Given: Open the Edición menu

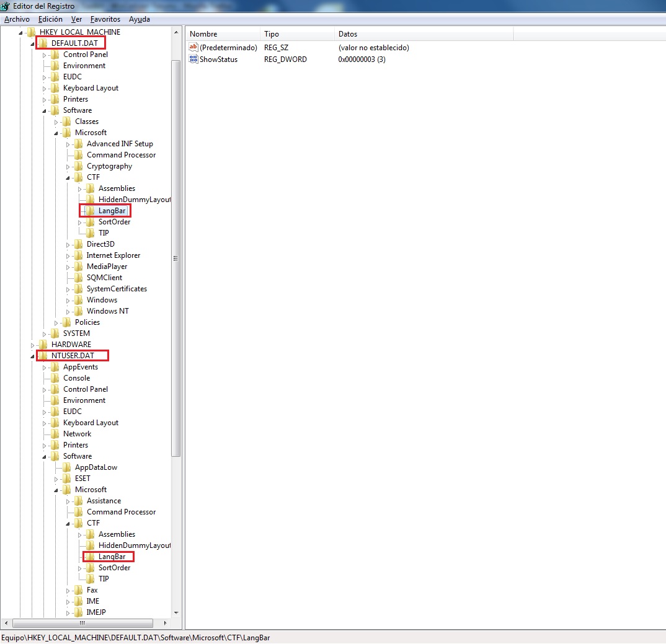Looking at the screenshot, I should pos(50,19).
